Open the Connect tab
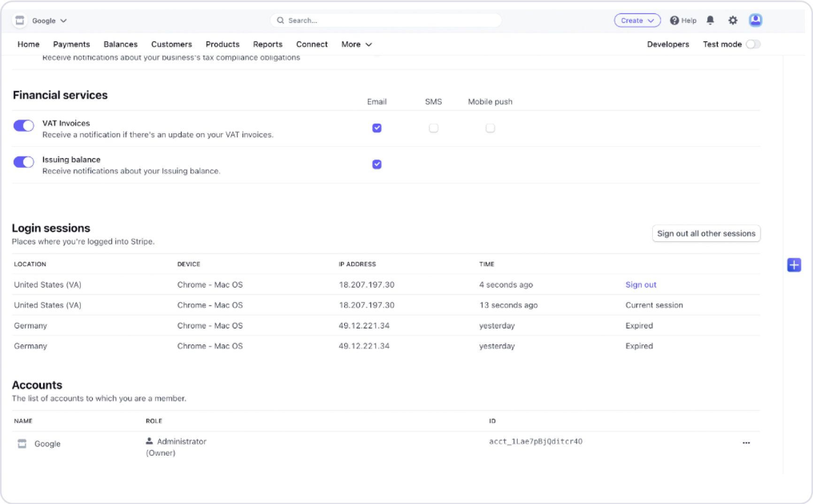This screenshot has width=813, height=504. [312, 44]
